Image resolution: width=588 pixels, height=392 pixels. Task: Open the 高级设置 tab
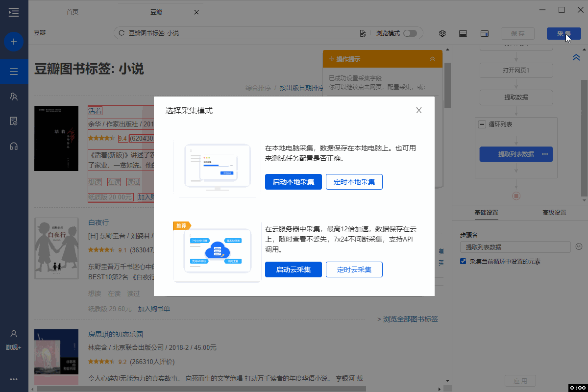pos(554,213)
